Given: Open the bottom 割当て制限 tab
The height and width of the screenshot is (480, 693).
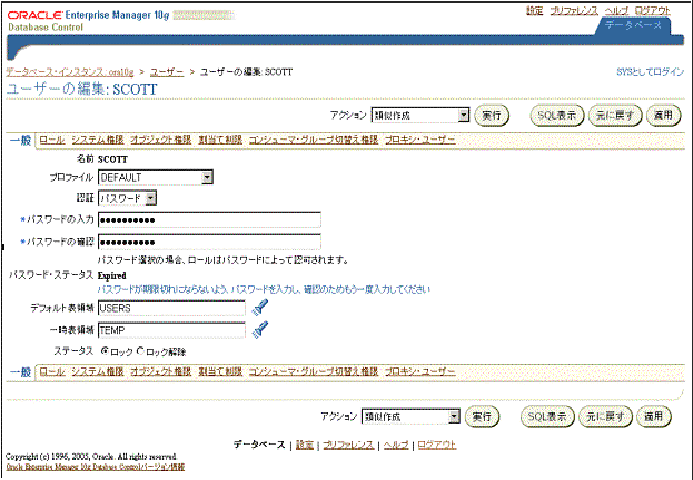Looking at the screenshot, I should coord(220,371).
